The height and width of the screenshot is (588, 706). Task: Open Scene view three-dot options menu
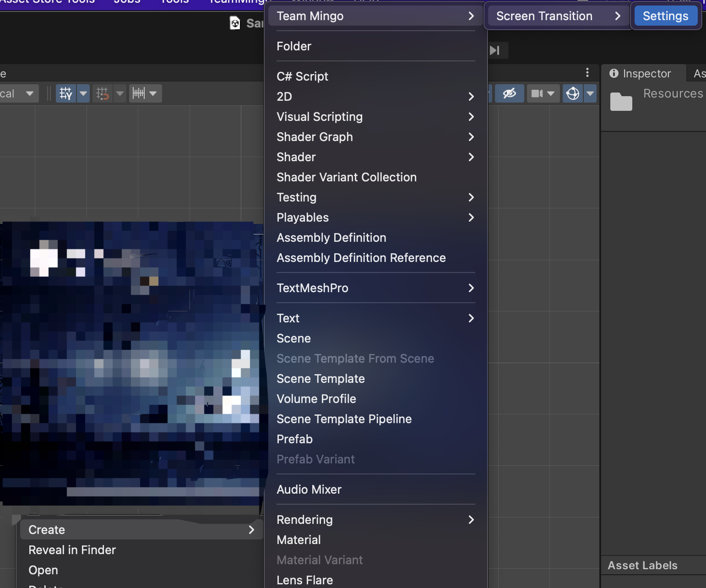(587, 73)
